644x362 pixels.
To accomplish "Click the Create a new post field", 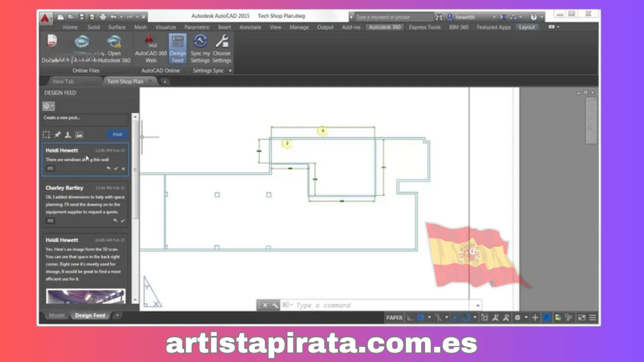I will coord(85,120).
